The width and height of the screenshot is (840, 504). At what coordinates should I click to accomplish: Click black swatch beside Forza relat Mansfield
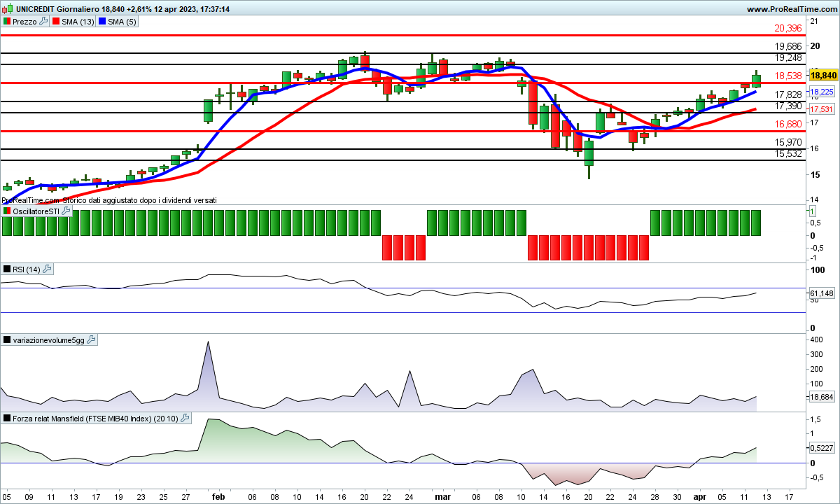pos(8,419)
